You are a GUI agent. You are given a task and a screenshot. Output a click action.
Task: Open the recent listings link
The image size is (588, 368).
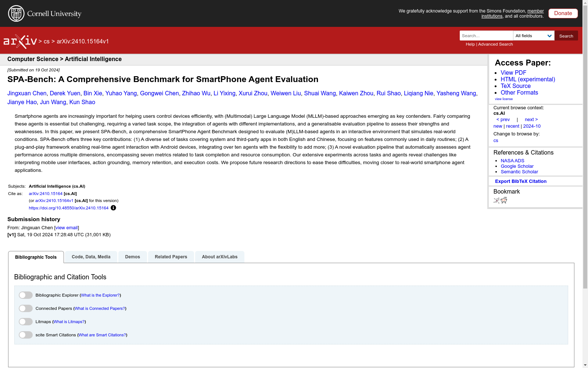tap(513, 126)
